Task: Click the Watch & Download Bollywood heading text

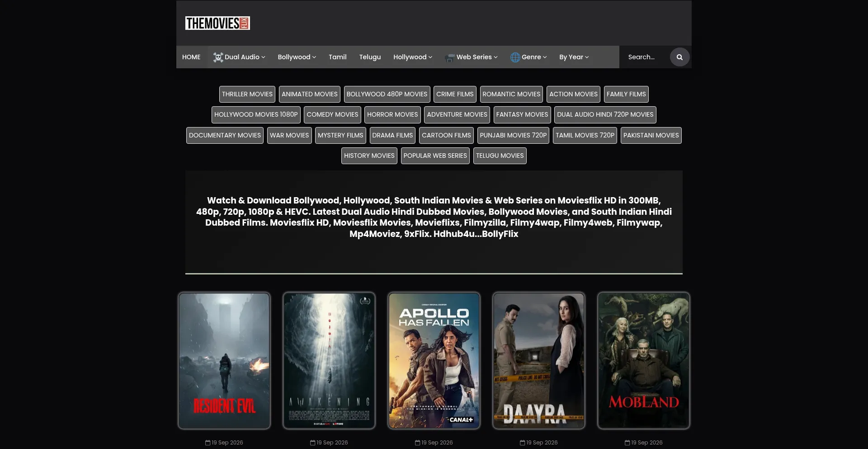Action: [434, 217]
